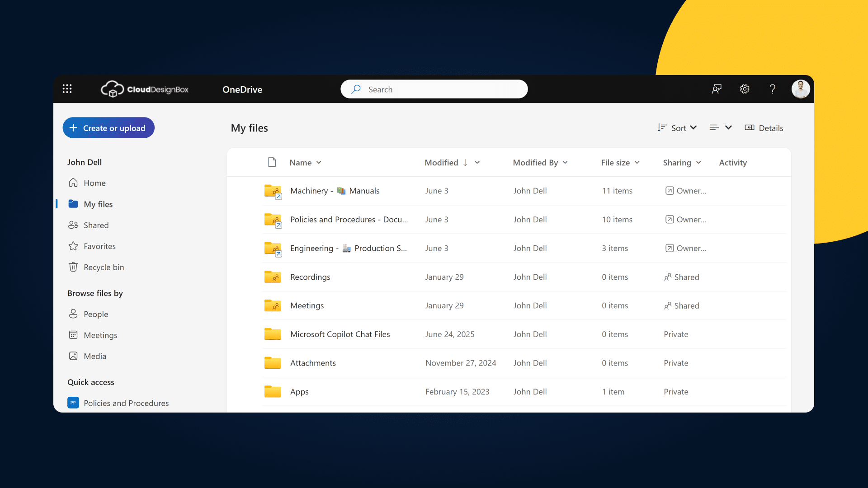This screenshot has height=488, width=868.
Task: Click the Meetings calendar icon in sidebar
Action: click(x=73, y=335)
